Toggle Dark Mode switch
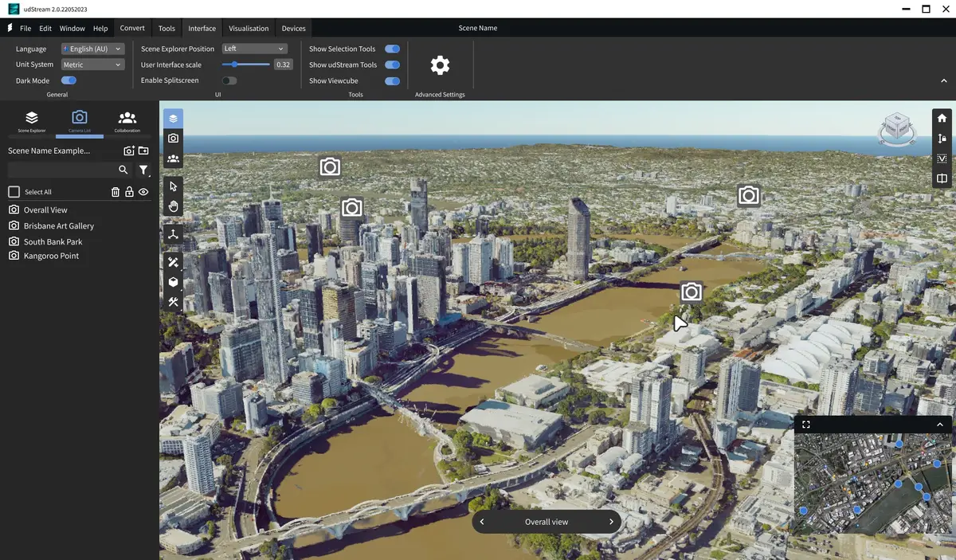The height and width of the screenshot is (560, 956). coord(69,80)
